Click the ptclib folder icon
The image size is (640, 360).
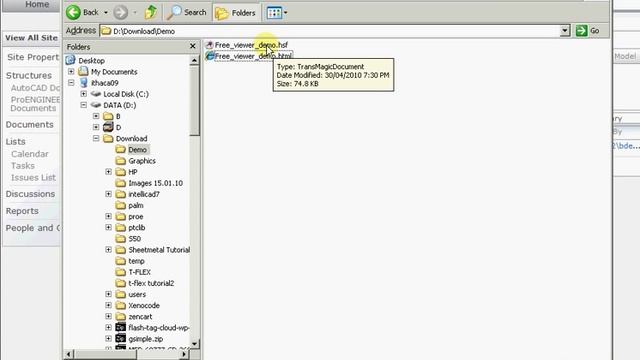pyautogui.click(x=120, y=228)
